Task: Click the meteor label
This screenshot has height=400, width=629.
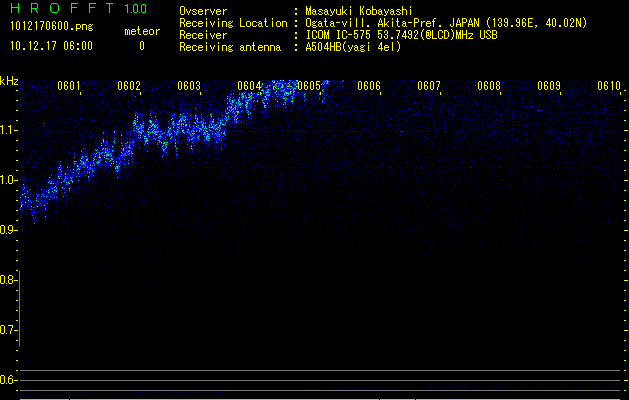Action: [x=141, y=32]
